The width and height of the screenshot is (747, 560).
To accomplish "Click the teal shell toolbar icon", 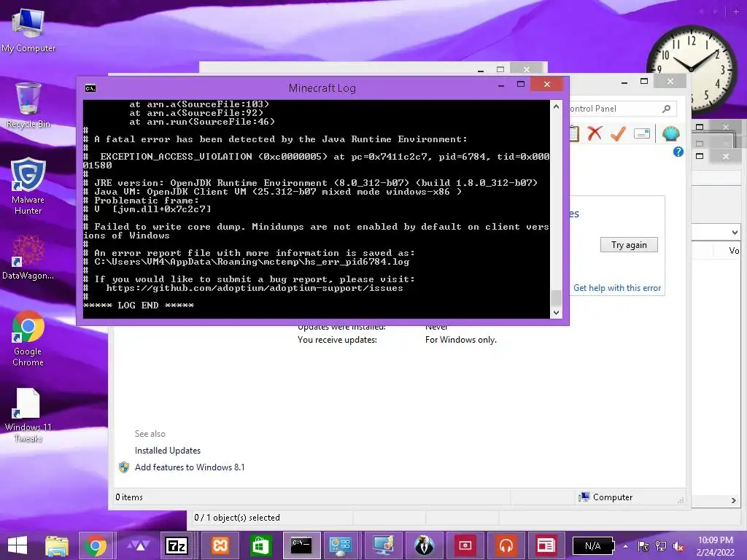I will point(671,133).
